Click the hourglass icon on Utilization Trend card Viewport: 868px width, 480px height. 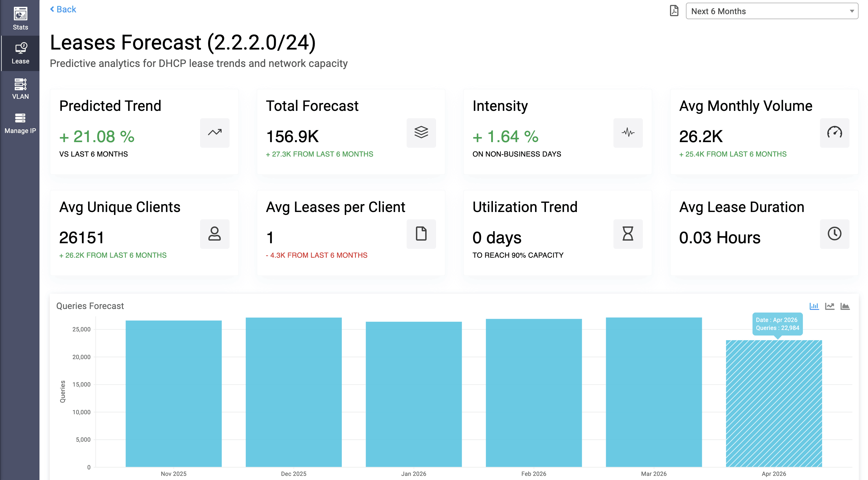tap(628, 234)
